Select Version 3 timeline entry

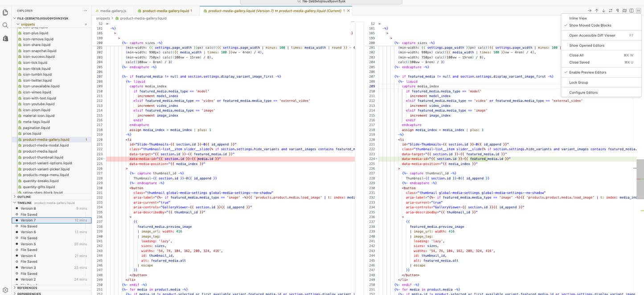coord(51,267)
